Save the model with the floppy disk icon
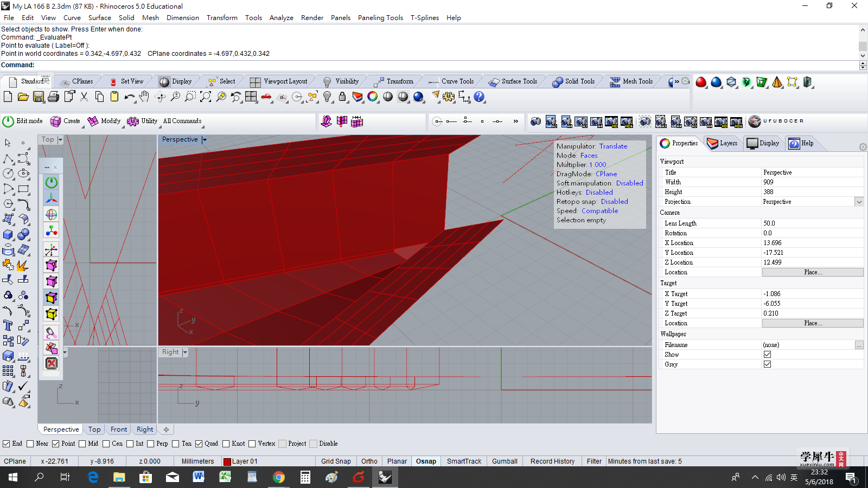The image size is (868, 488). (x=39, y=97)
